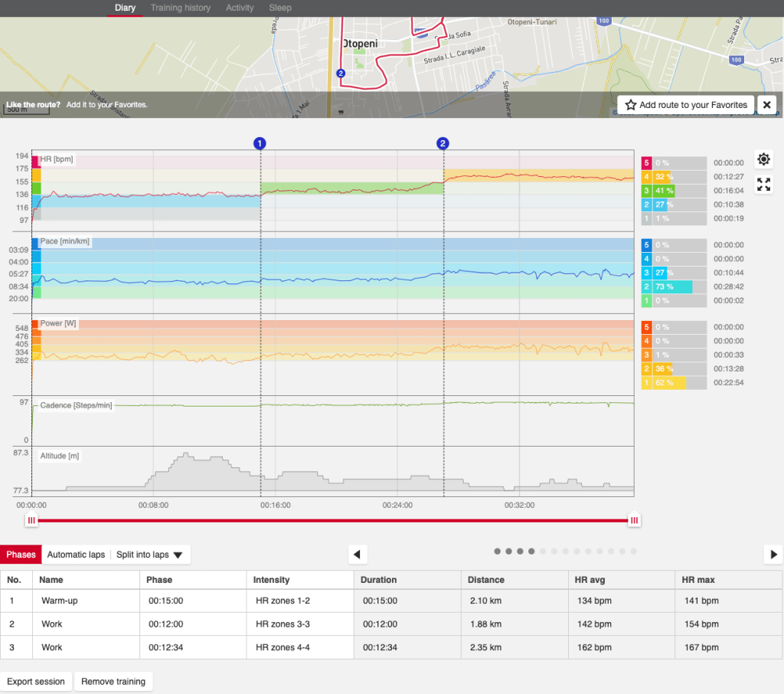Switch to the Sleep tab
The width and height of the screenshot is (784, 694).
click(x=280, y=8)
